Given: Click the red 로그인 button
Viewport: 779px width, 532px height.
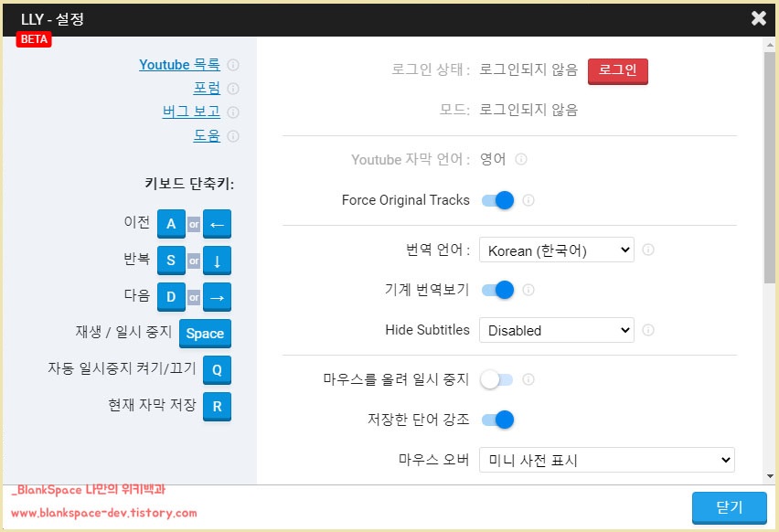Looking at the screenshot, I should tap(617, 71).
